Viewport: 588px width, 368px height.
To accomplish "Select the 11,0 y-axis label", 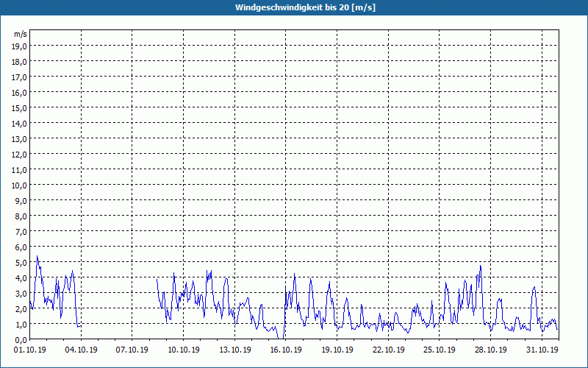I will click(x=21, y=170).
